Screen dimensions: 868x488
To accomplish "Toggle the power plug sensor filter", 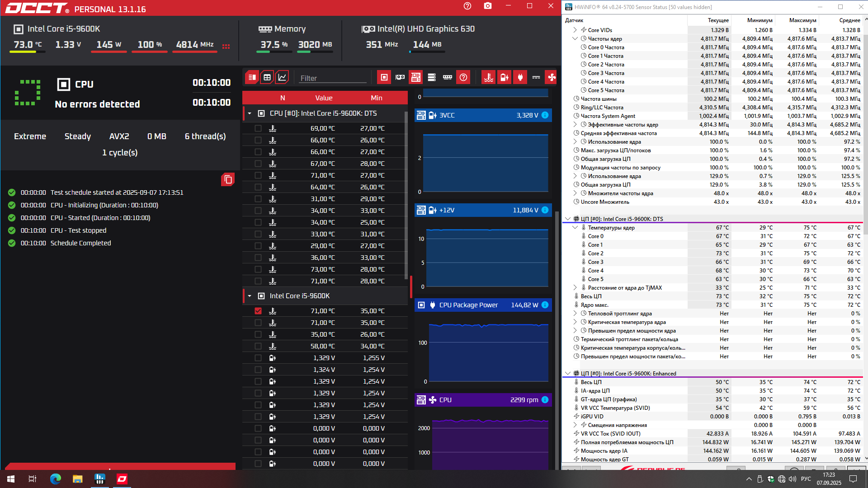I will click(520, 77).
